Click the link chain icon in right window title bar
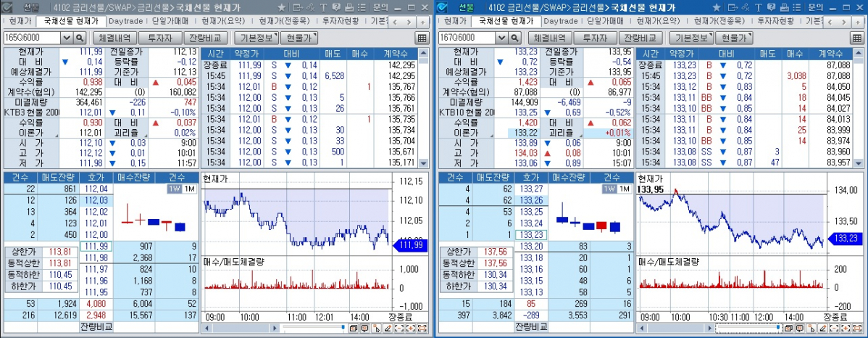The height and width of the screenshot is (338, 868). point(745,8)
